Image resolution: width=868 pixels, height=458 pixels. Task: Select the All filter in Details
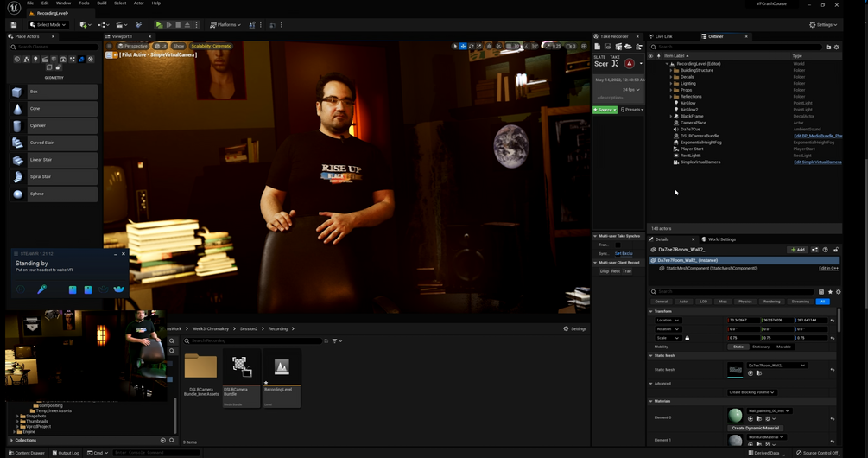(822, 302)
